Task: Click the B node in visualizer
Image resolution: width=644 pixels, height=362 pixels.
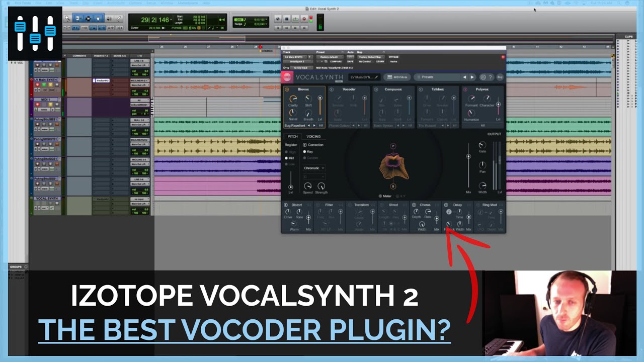Action: pos(393,187)
